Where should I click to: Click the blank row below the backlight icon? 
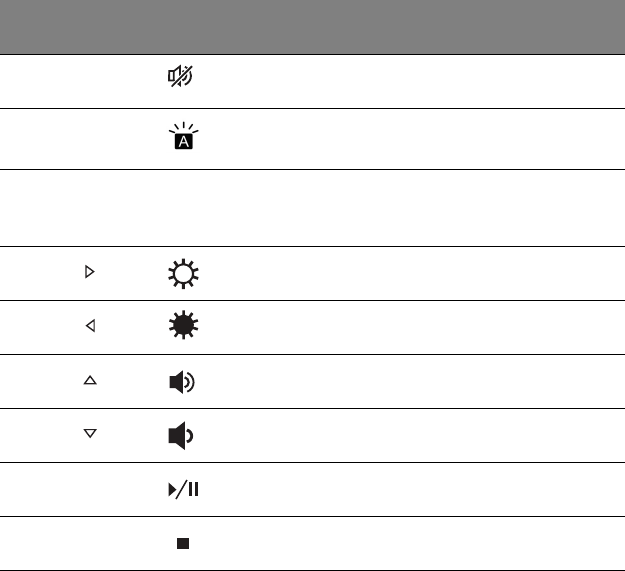click(312, 208)
